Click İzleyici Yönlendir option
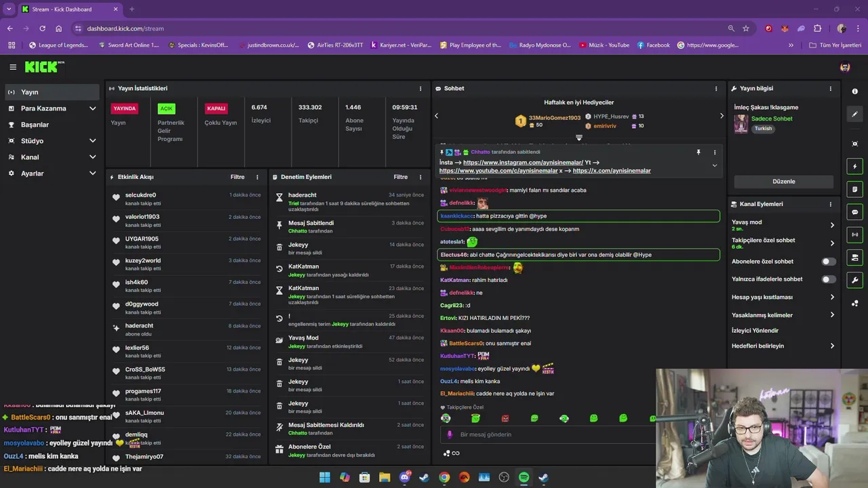 [x=755, y=331]
